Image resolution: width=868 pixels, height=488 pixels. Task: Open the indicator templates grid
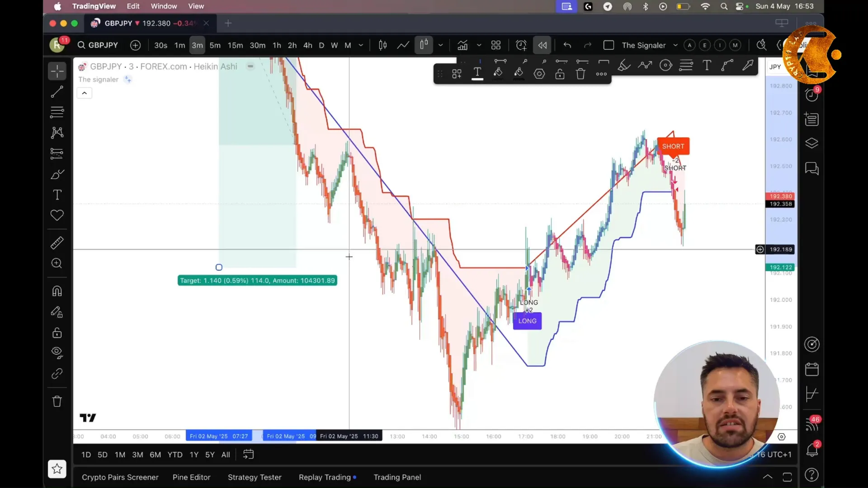pos(496,45)
